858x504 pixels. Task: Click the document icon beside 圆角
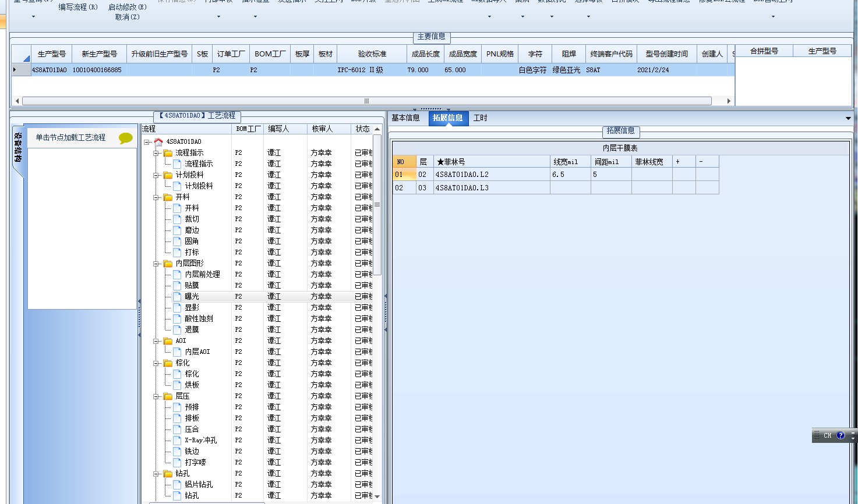tap(177, 242)
